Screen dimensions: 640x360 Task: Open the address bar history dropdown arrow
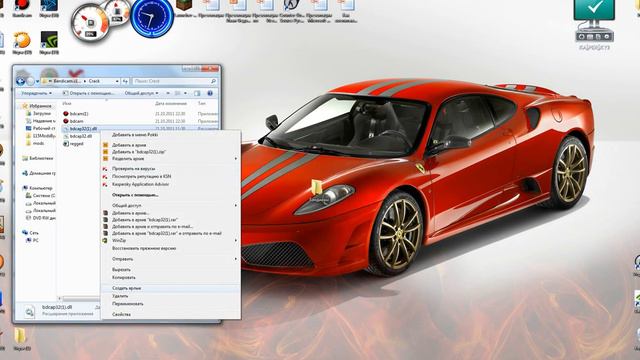tap(117, 81)
